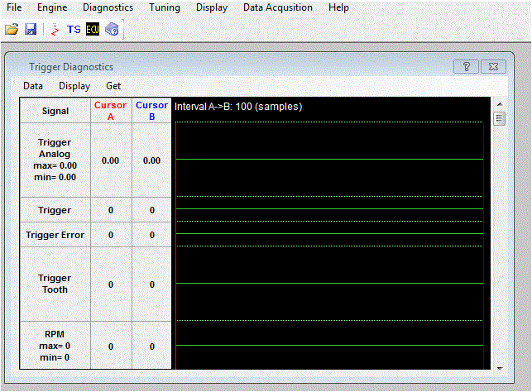
Task: Select the Trigger Analog signal row label
Action: [x=55, y=160]
